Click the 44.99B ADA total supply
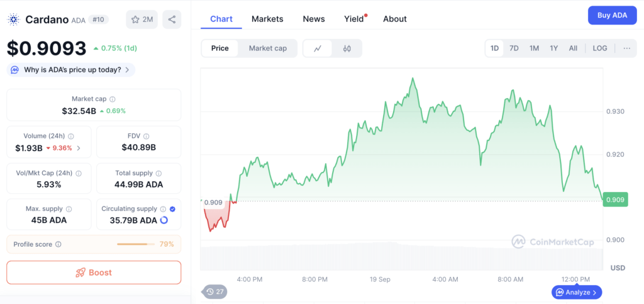Screen dimensions: 644x304 click(138, 184)
